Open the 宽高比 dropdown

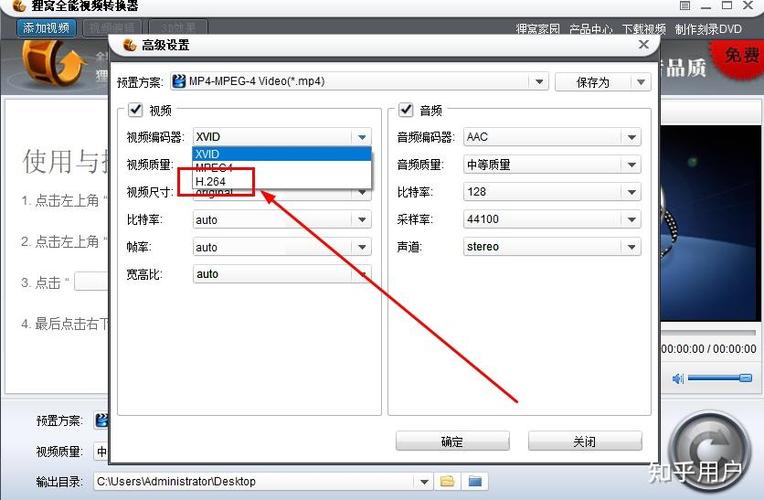click(282, 274)
